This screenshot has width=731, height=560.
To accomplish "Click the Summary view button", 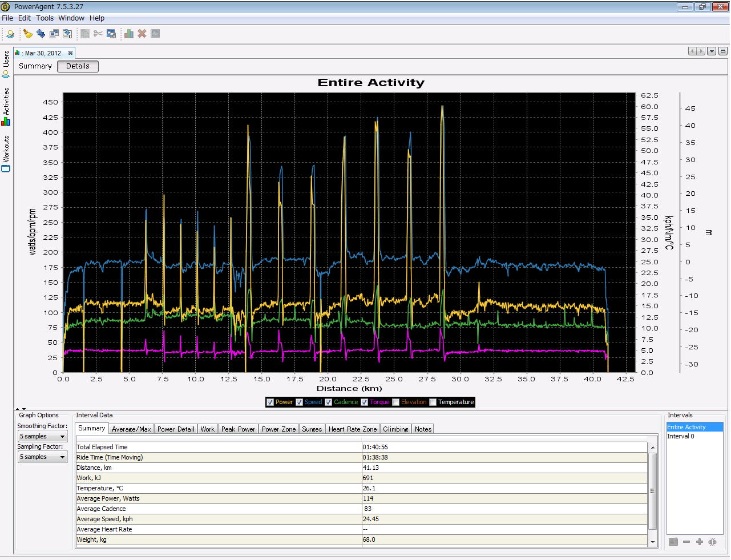I will (35, 66).
